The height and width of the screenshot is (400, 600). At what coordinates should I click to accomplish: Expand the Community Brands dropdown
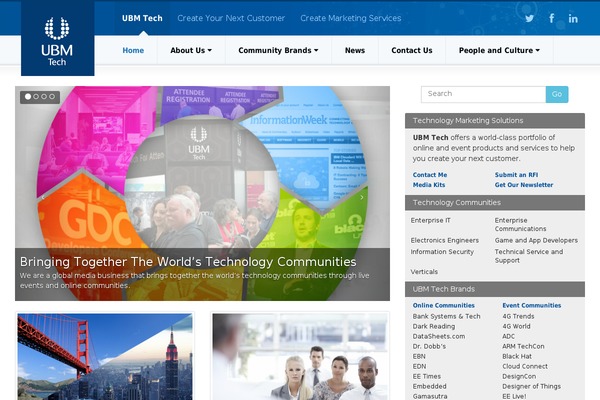click(x=278, y=50)
